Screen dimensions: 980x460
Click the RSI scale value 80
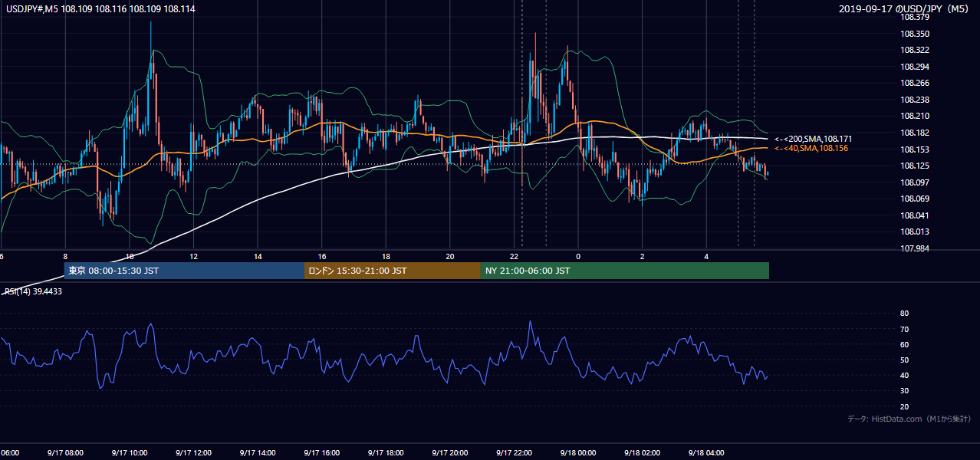[904, 314]
